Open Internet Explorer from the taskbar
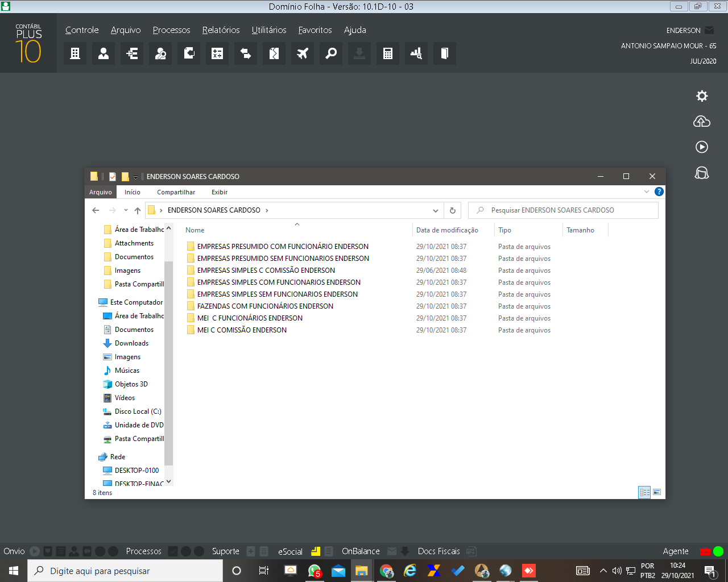Image resolution: width=728 pixels, height=582 pixels. pos(410,571)
